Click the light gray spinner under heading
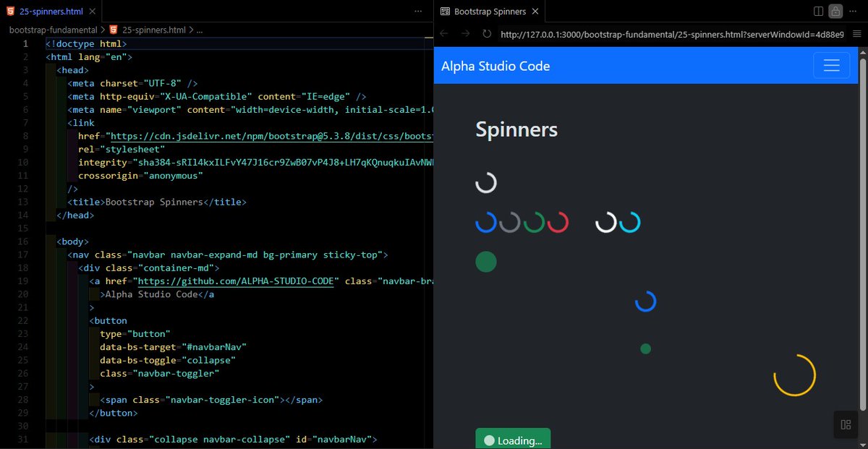The height and width of the screenshot is (449, 868). click(486, 182)
